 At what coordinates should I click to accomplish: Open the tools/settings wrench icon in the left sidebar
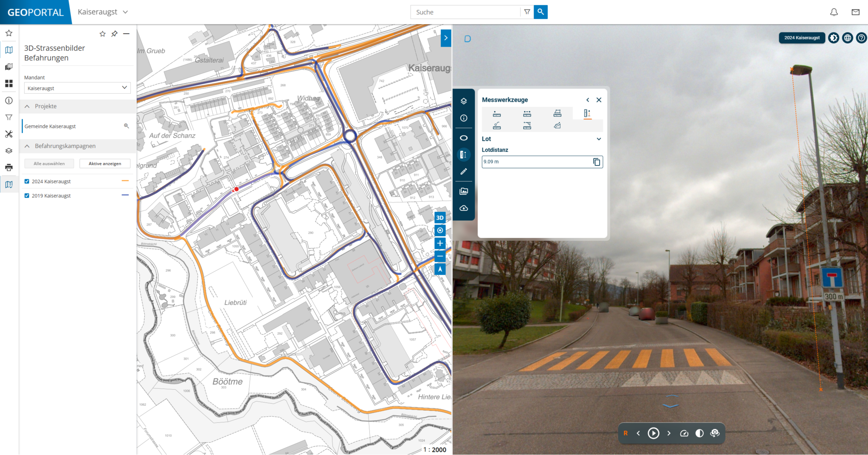[x=9, y=134]
